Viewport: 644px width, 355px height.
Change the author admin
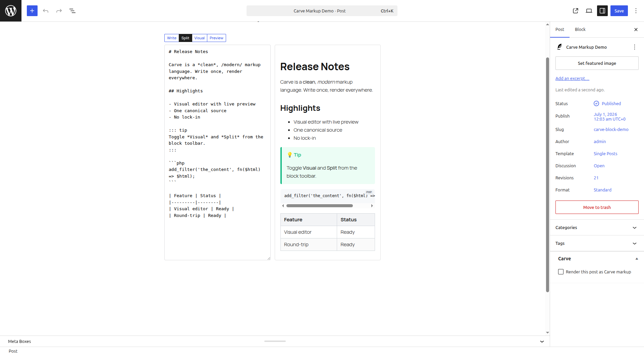600,141
